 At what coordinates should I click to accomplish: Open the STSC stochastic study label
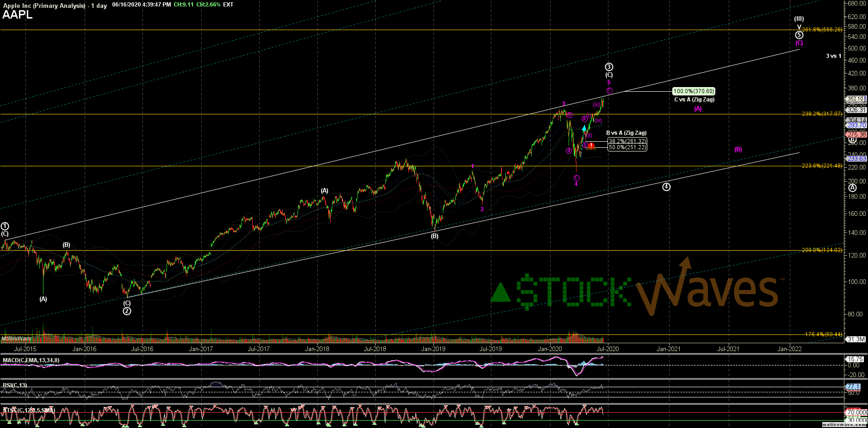tap(29, 410)
